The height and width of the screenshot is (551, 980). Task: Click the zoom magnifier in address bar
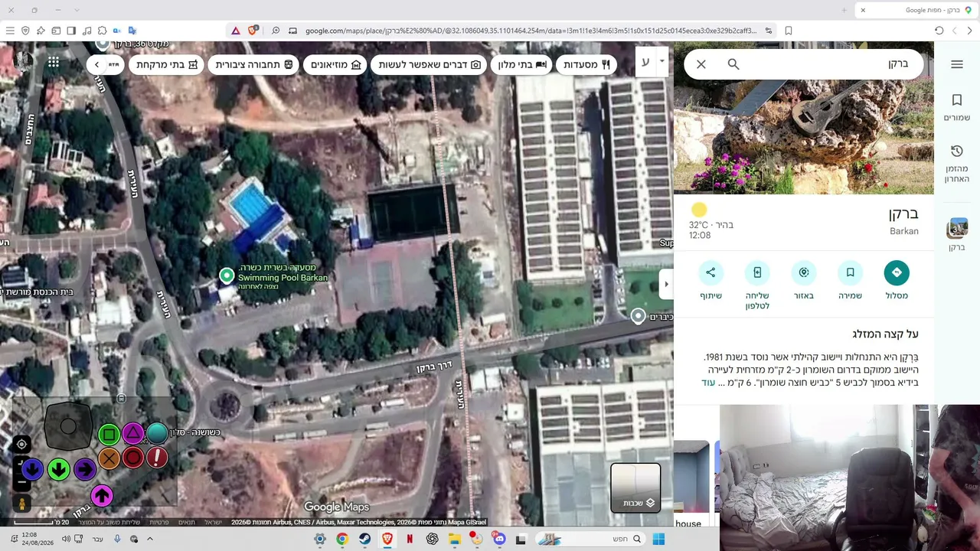tap(276, 31)
